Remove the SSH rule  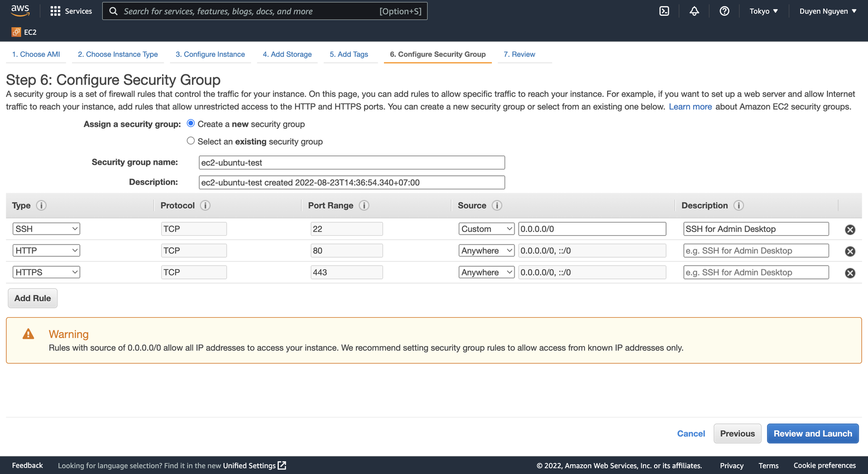(x=850, y=229)
